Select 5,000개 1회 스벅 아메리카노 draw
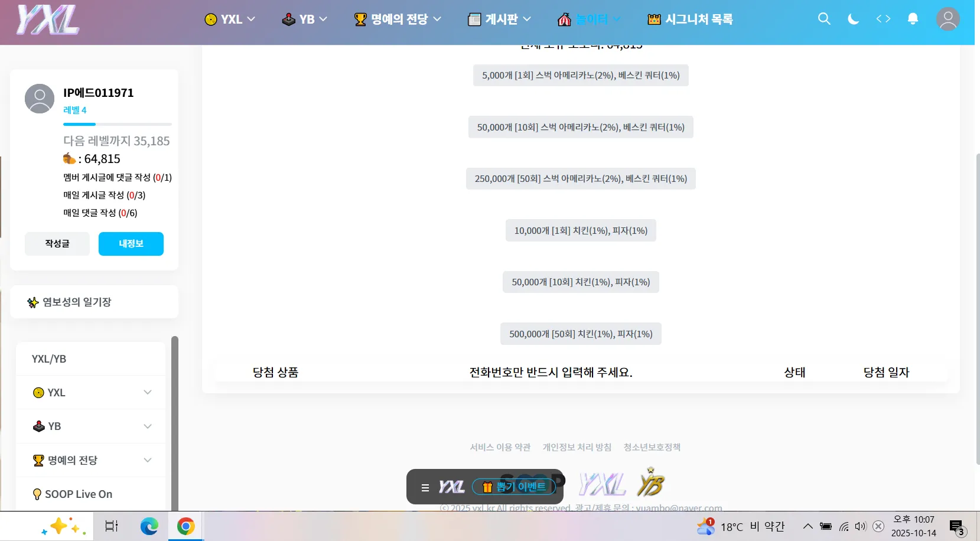This screenshot has height=541, width=980. [581, 76]
